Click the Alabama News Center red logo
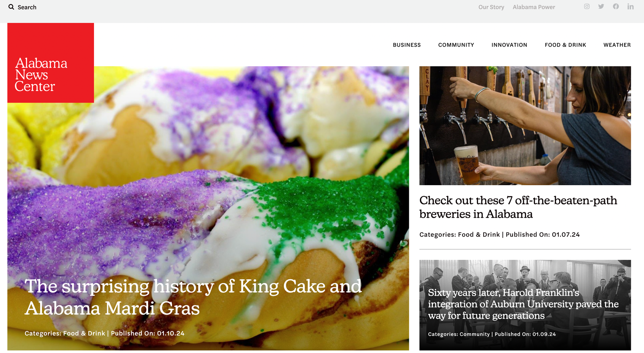 tap(51, 63)
